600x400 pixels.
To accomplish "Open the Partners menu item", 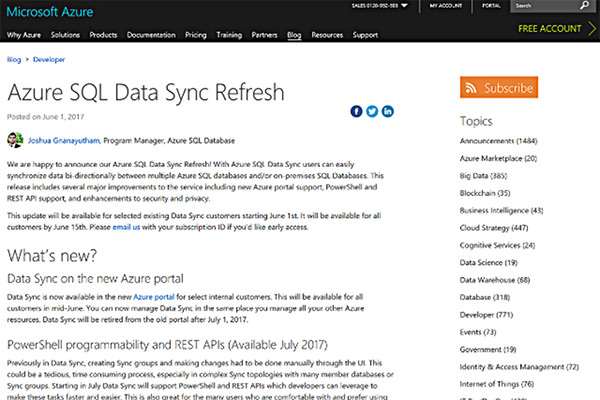I will 264,35.
